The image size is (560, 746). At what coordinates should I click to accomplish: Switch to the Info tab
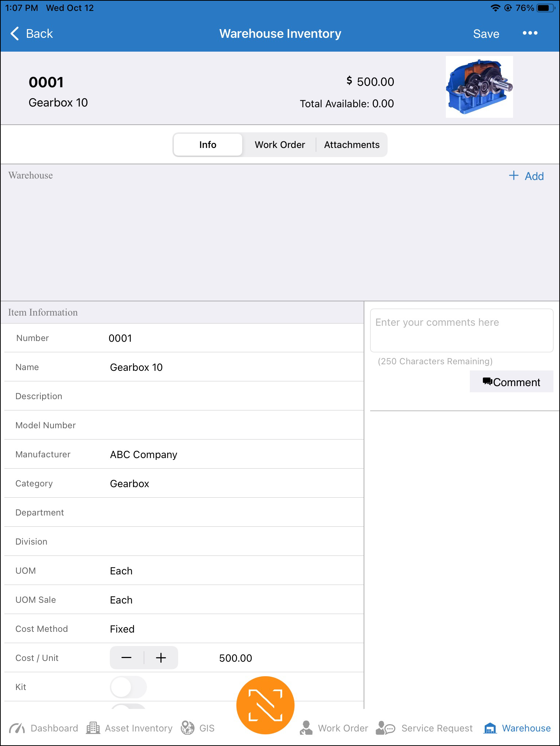tap(208, 145)
